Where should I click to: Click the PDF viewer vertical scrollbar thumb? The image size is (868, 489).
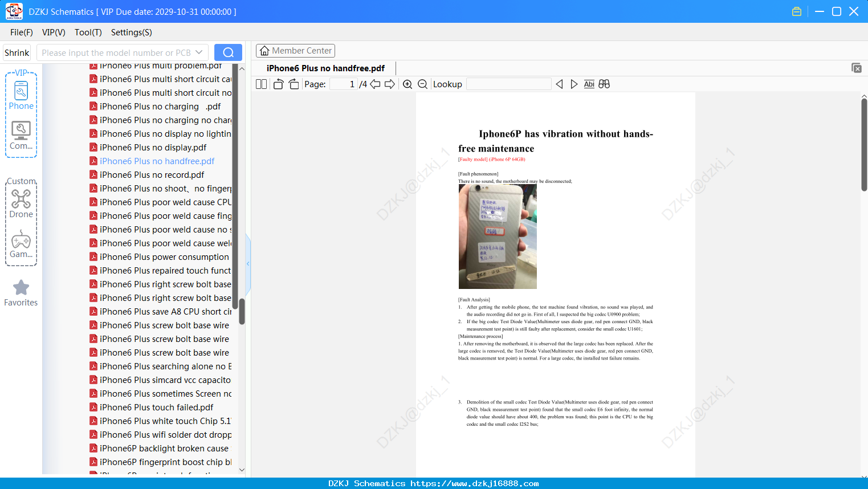click(x=864, y=145)
